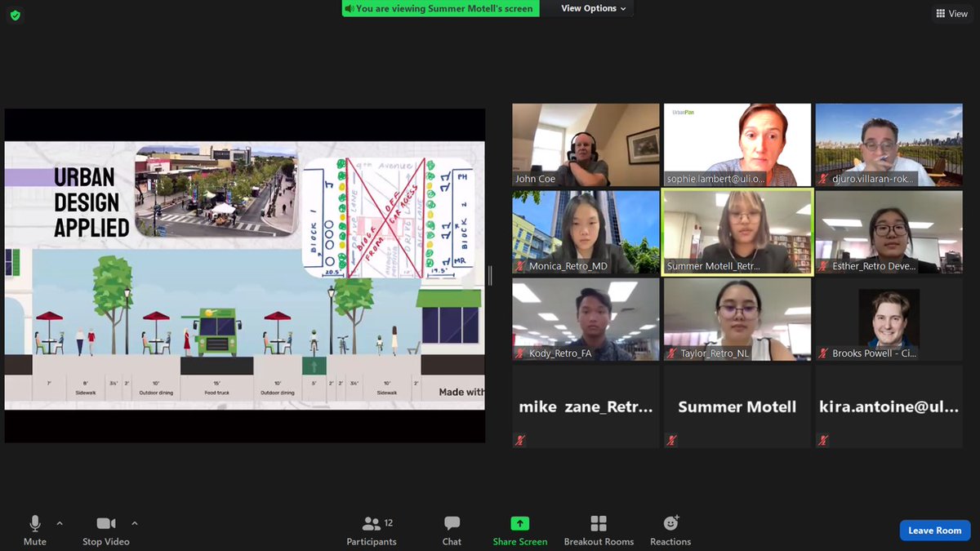Click the shared Urban Design Applied slide

[x=245, y=275]
